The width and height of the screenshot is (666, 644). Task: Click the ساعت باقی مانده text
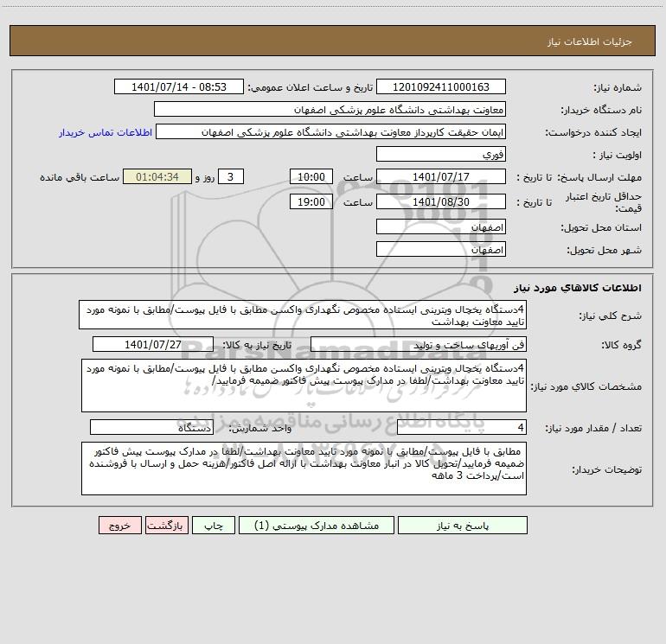[80, 177]
